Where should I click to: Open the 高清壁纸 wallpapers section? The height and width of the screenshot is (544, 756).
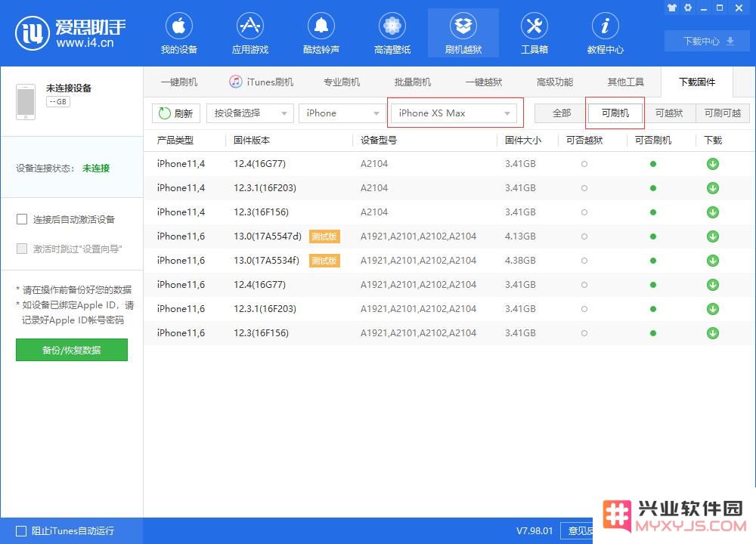tap(392, 34)
